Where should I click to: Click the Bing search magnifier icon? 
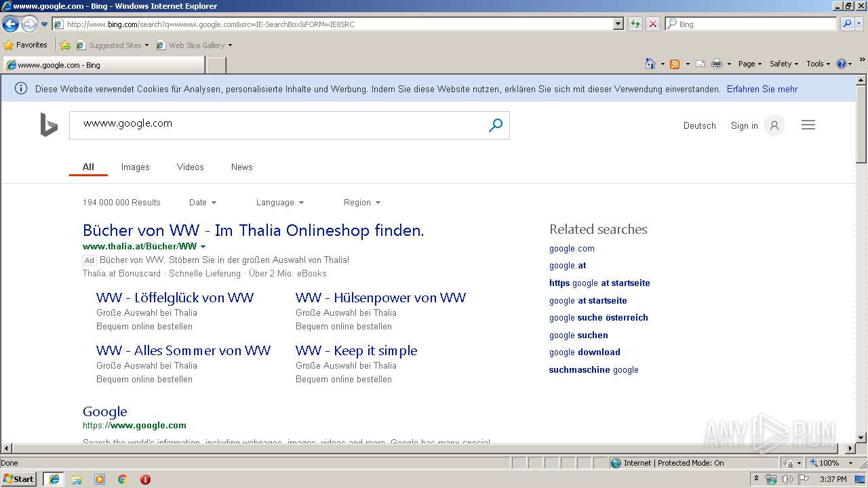(x=496, y=125)
